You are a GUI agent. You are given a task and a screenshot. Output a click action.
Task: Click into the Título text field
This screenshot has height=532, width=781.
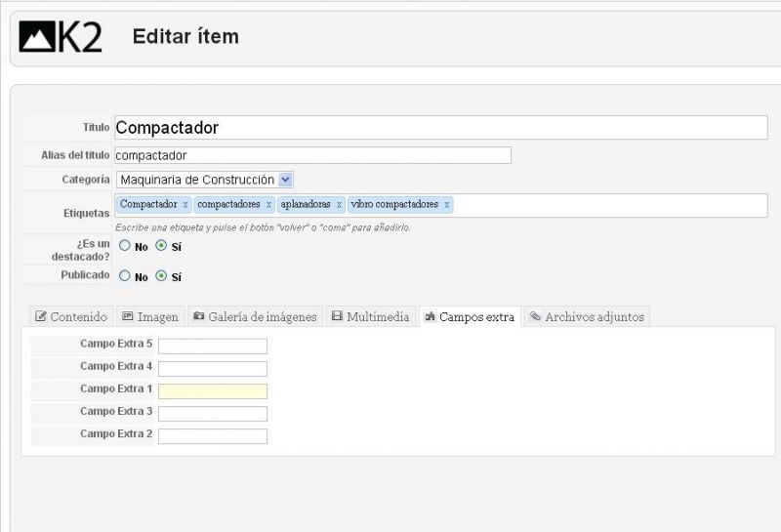(441, 128)
